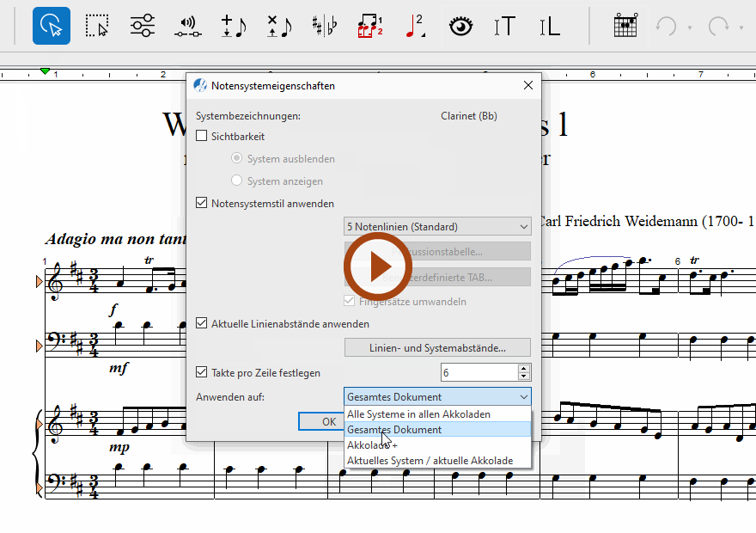
Task: Collapse the Anwenden auf combo box
Action: click(x=523, y=397)
